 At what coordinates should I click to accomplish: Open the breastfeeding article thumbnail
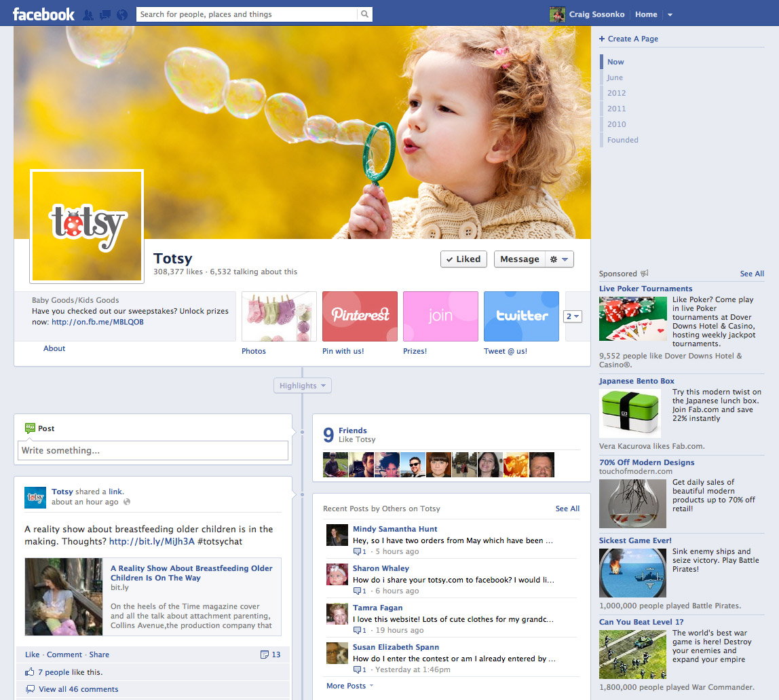[x=64, y=597]
